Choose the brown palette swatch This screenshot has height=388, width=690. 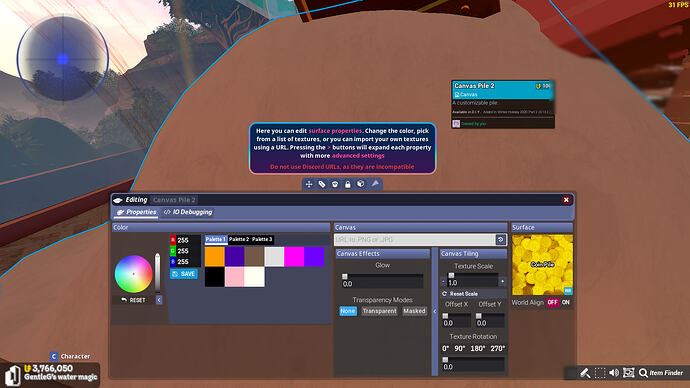[254, 256]
